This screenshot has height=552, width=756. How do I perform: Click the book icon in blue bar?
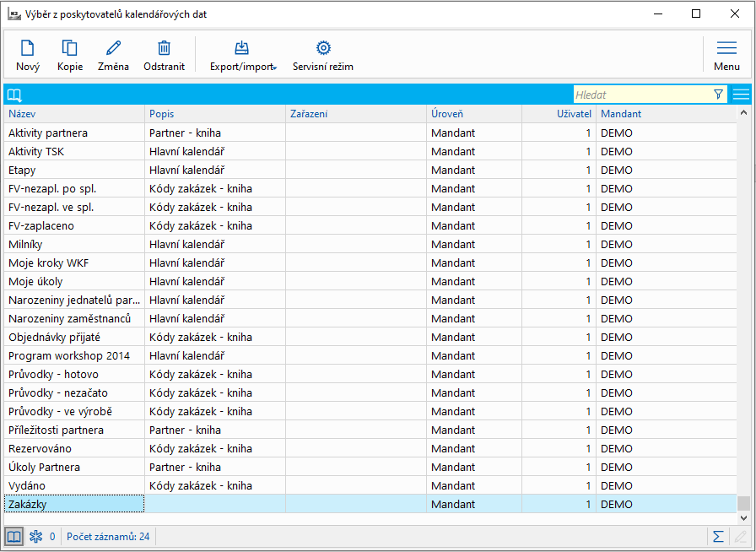click(14, 95)
